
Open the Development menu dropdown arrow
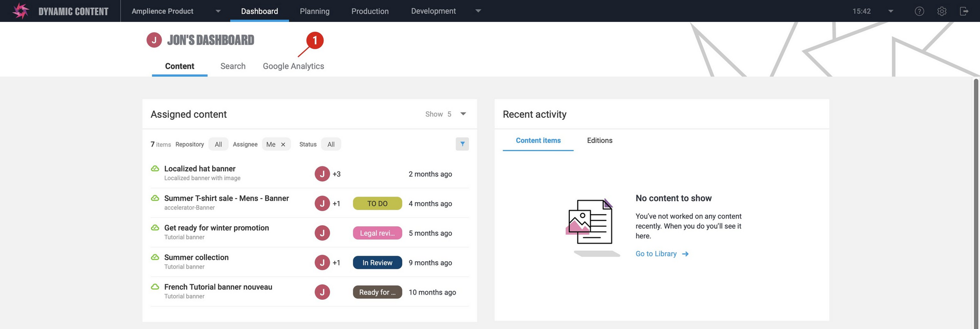(478, 11)
